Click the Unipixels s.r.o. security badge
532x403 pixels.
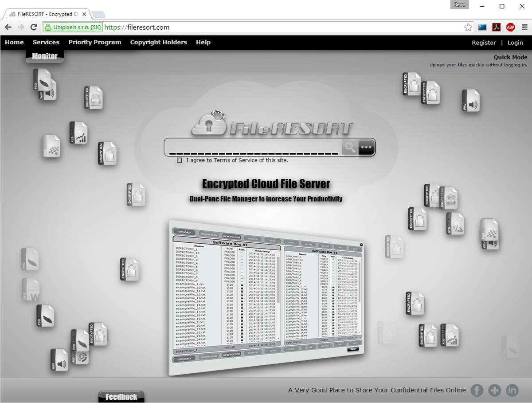click(72, 27)
